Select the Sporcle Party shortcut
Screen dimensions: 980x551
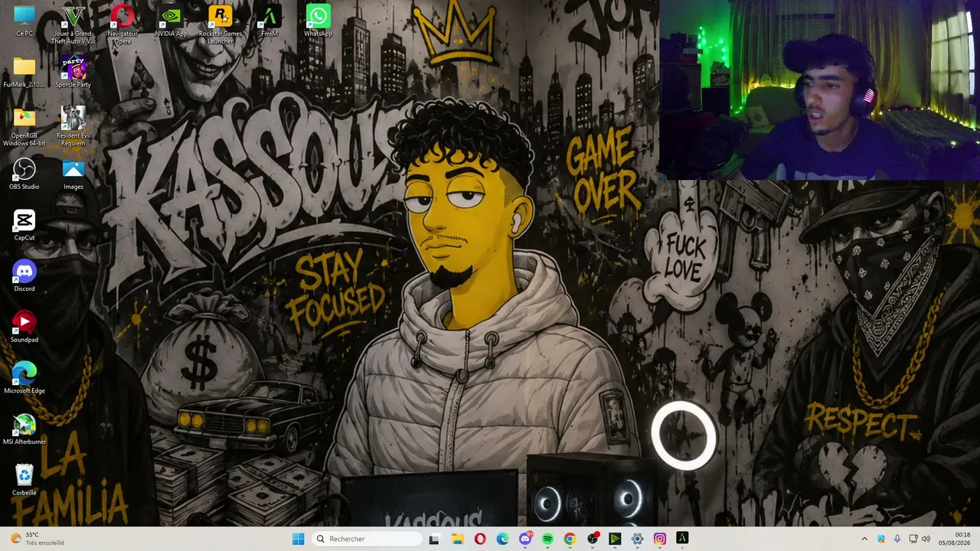[73, 73]
